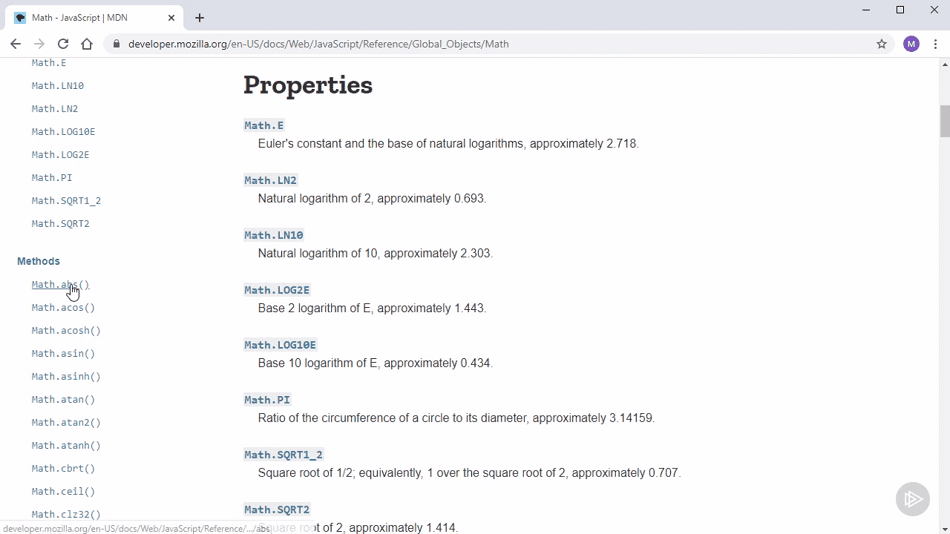Open Math.E in the sidebar
Screen dimensions: 950x534
pos(49,62)
